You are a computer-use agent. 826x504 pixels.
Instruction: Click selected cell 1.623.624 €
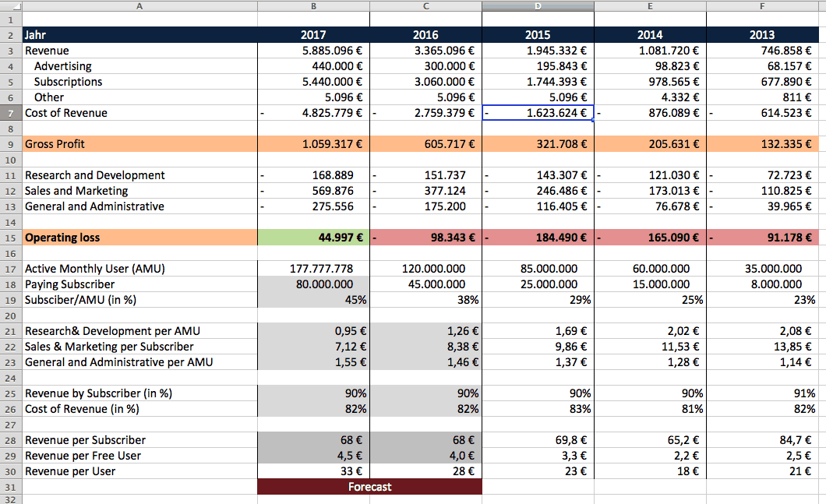[x=538, y=113]
